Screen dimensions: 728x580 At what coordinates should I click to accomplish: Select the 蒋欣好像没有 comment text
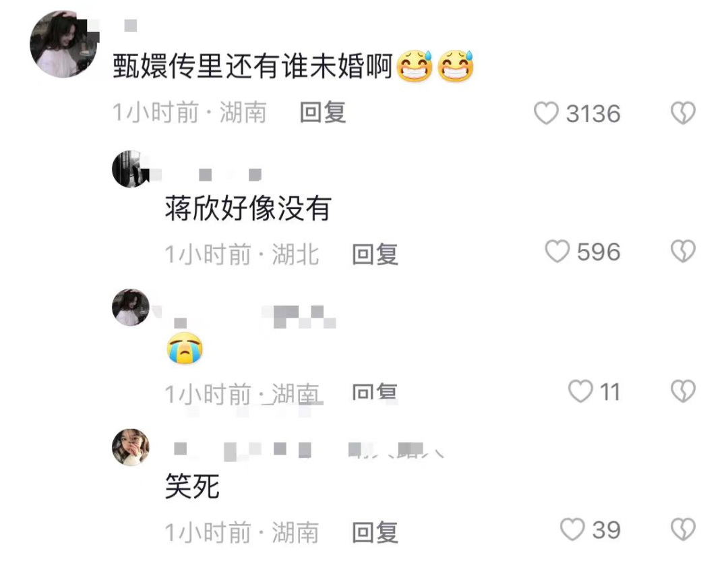point(248,208)
